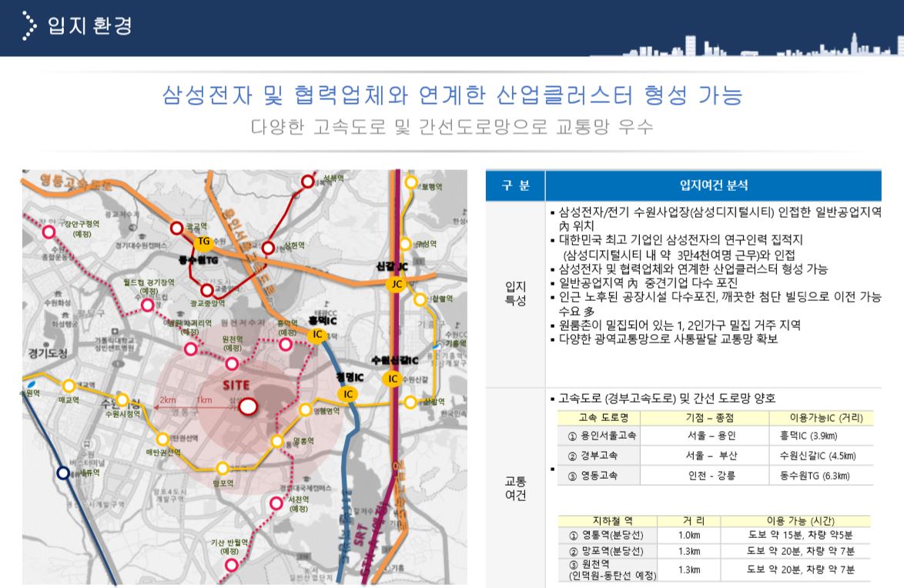This screenshot has height=588, width=904.
Task: Click the 경기도청 label on the map
Action: tap(48, 352)
